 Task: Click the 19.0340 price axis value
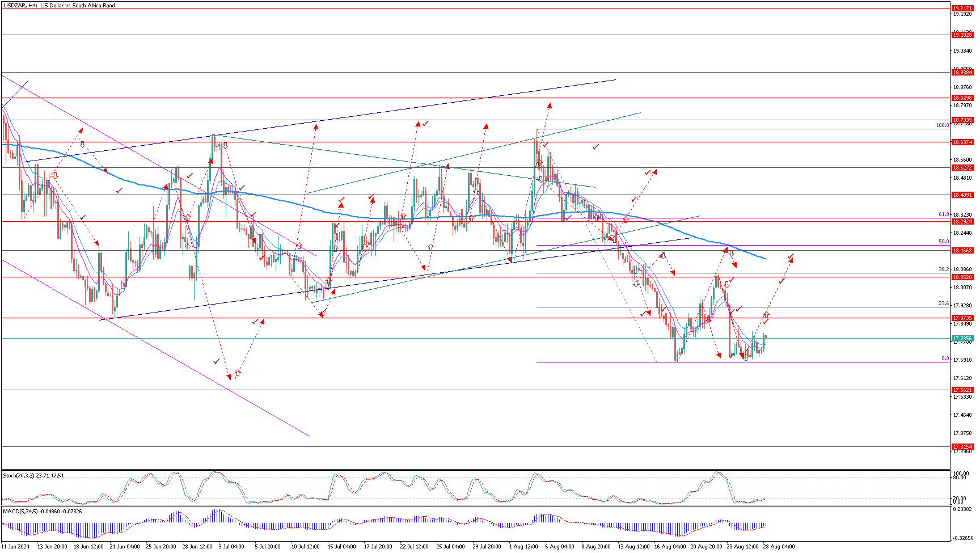962,51
